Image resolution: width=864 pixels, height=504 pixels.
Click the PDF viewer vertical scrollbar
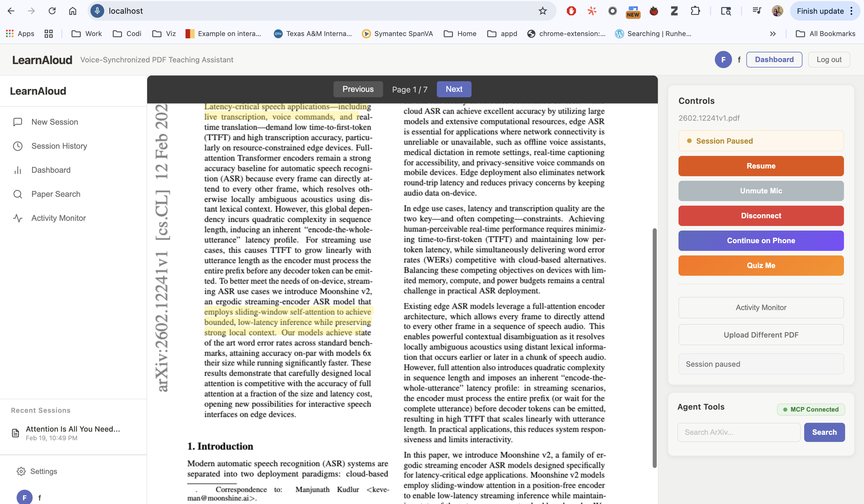click(x=654, y=348)
